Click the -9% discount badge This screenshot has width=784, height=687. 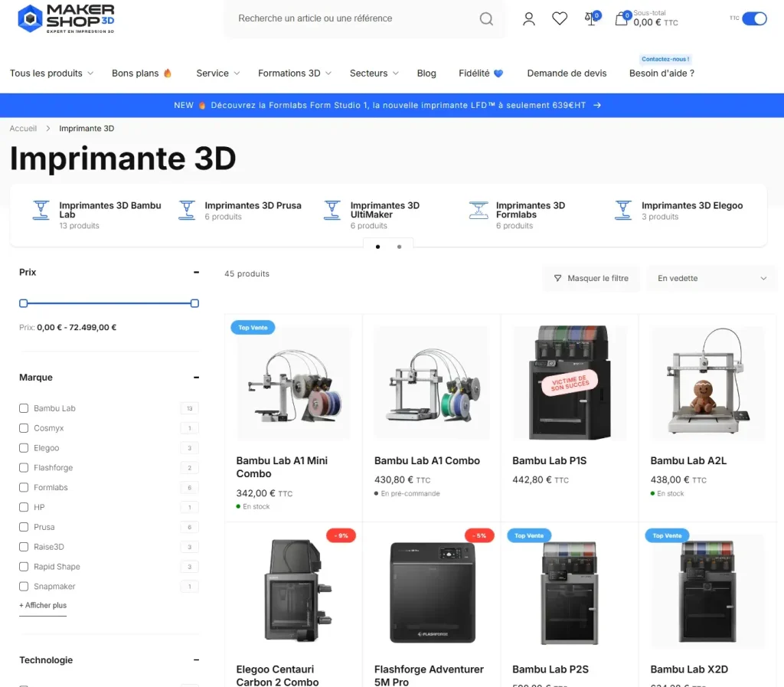(x=341, y=535)
